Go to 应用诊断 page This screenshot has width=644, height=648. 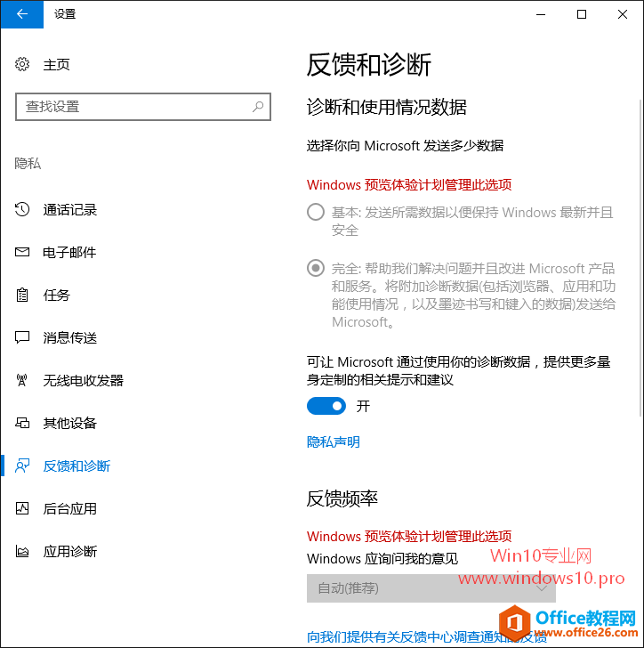[x=69, y=551]
